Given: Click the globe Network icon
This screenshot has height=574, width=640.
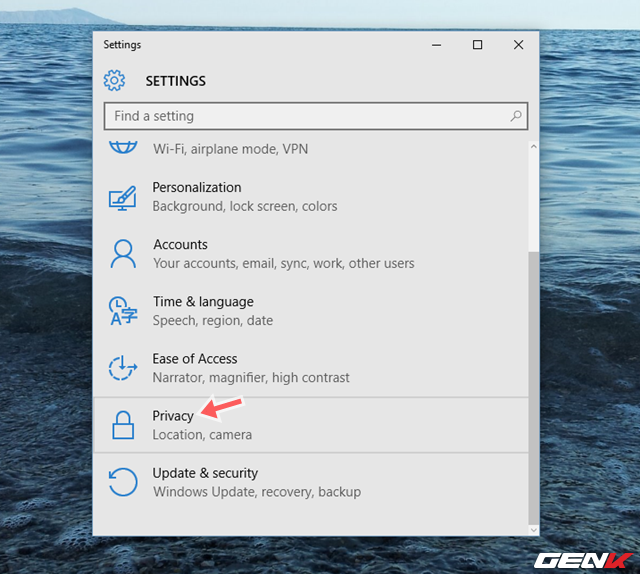Looking at the screenshot, I should [x=122, y=146].
